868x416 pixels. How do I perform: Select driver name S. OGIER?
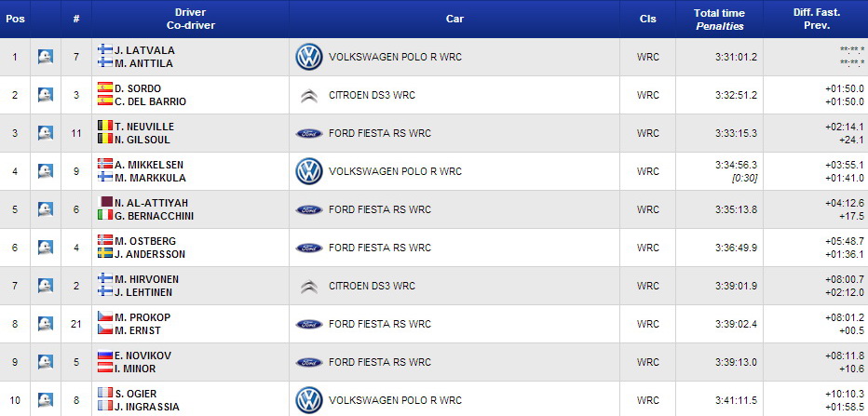[136, 394]
